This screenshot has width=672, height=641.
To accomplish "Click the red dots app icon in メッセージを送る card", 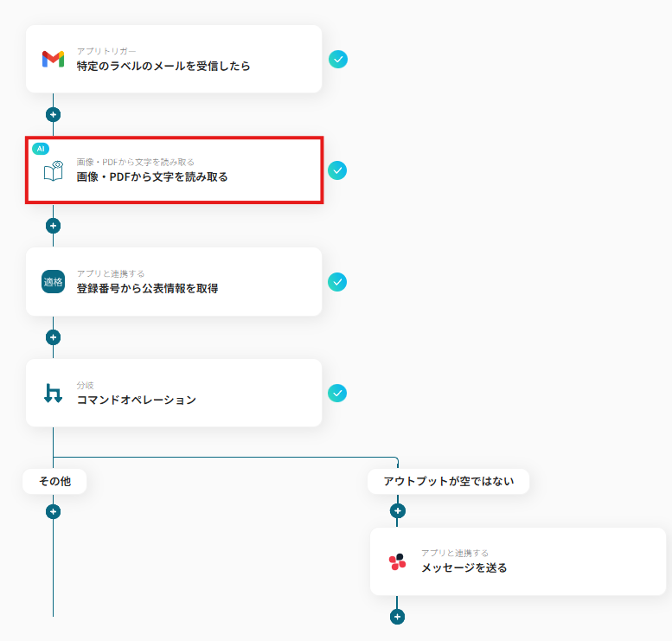I will (397, 561).
